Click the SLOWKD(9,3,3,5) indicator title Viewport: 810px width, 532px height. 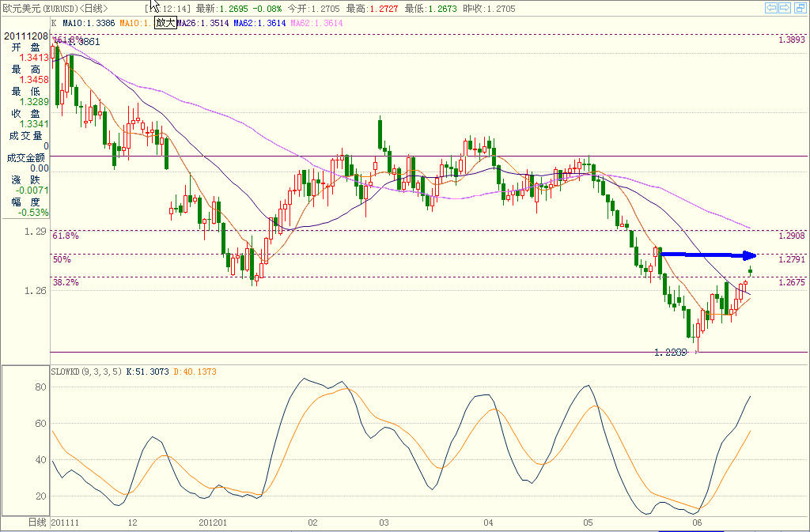click(x=86, y=372)
